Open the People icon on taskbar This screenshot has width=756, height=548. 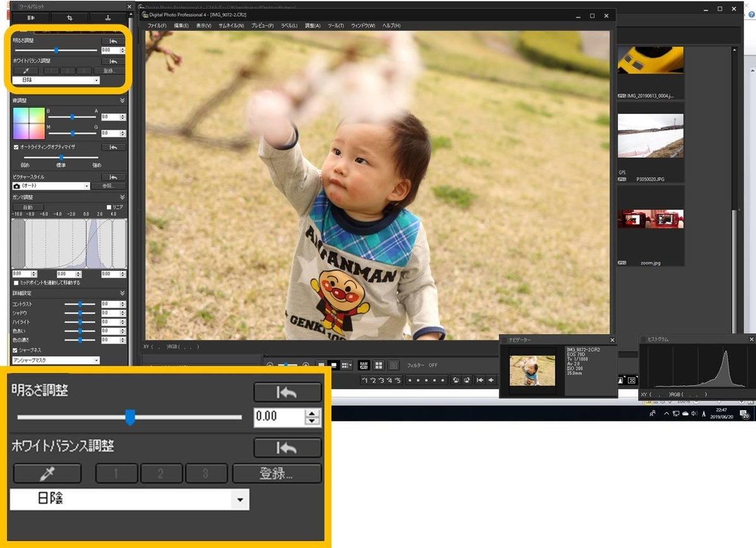pyautogui.click(x=651, y=414)
